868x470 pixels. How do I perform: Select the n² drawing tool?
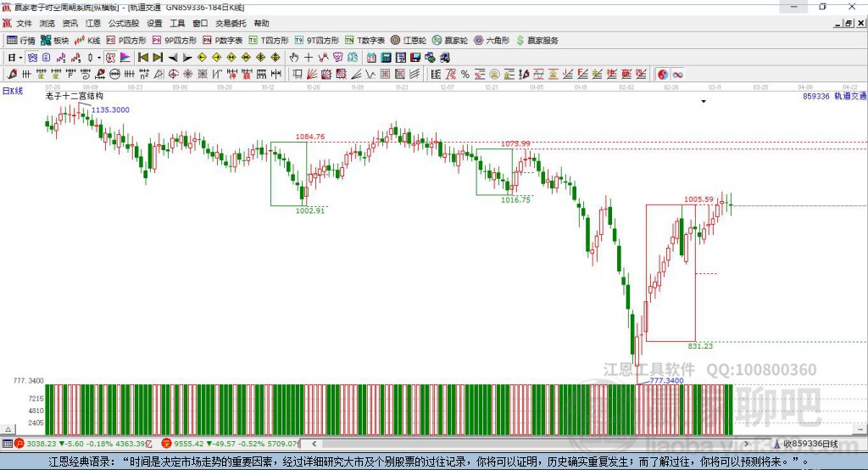144,74
